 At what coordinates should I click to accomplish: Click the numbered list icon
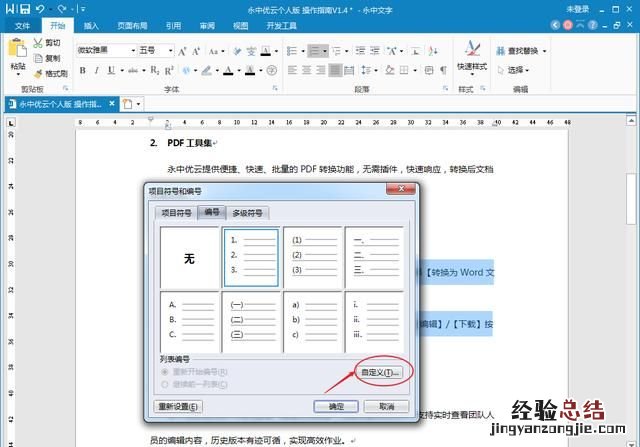(314, 51)
